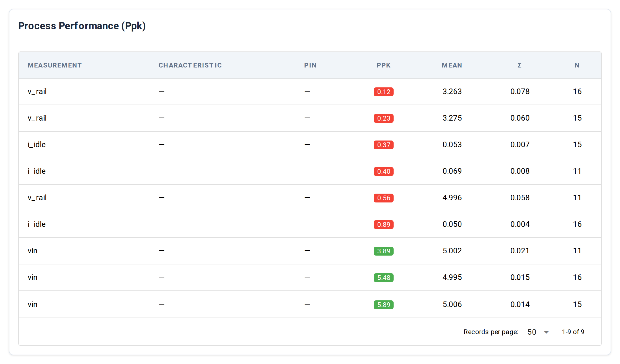Viewport: 620px width, 364px height.
Task: Click v_rail in the 0.12 Ppk row
Action: point(37,92)
